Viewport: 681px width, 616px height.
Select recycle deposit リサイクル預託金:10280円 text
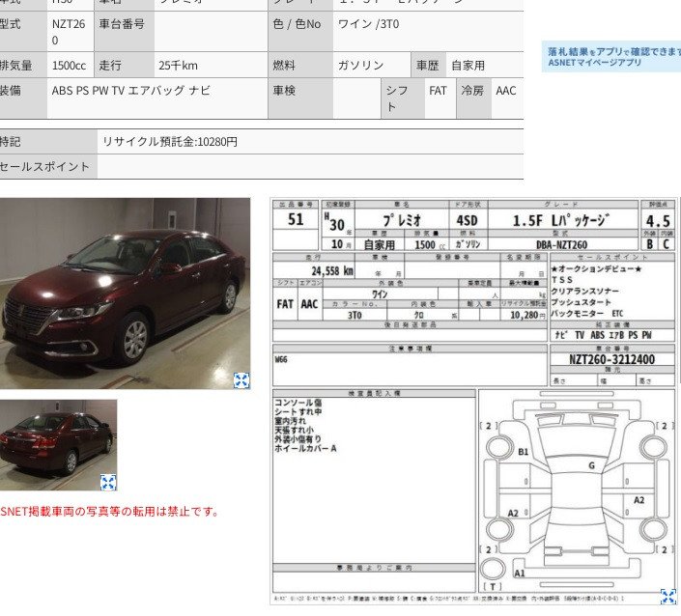click(170, 142)
